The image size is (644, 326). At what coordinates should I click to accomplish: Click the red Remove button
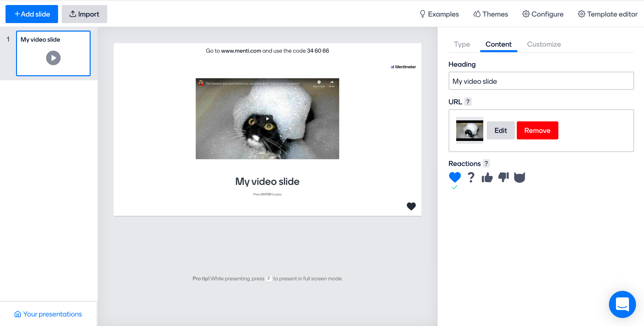tap(537, 130)
